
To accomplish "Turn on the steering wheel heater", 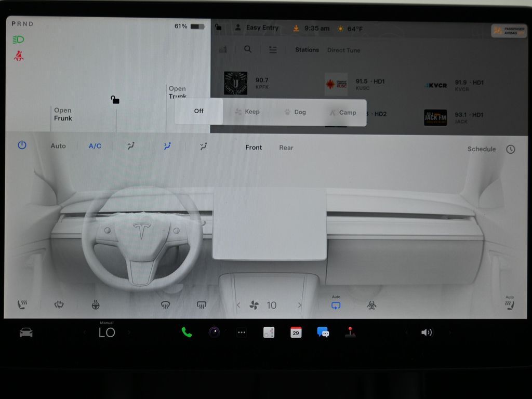I will coord(96,305).
